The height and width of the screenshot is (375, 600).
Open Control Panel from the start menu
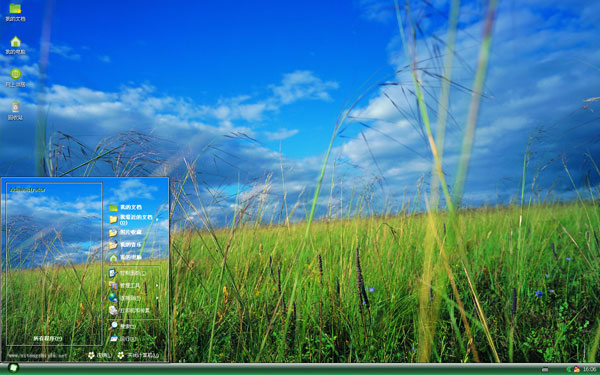(x=134, y=273)
